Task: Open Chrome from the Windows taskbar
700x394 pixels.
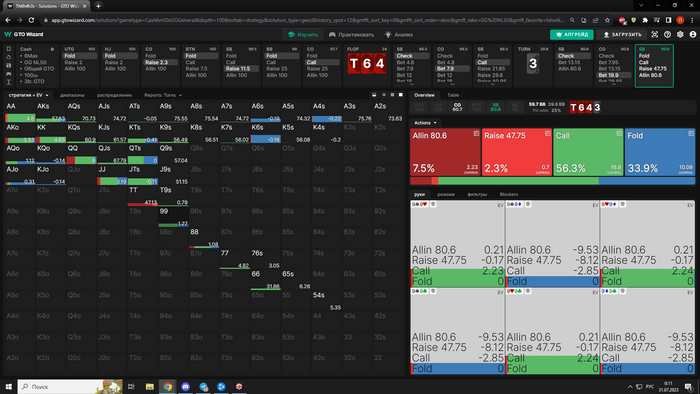Action: [x=168, y=386]
